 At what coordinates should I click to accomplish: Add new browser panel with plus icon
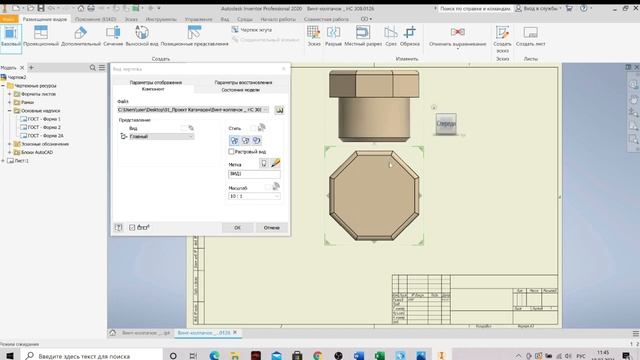31,68
